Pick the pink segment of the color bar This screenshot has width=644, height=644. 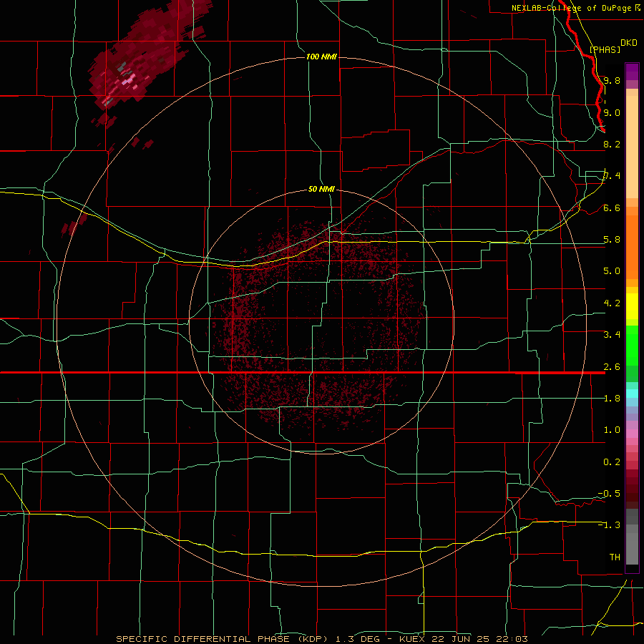pos(632,434)
